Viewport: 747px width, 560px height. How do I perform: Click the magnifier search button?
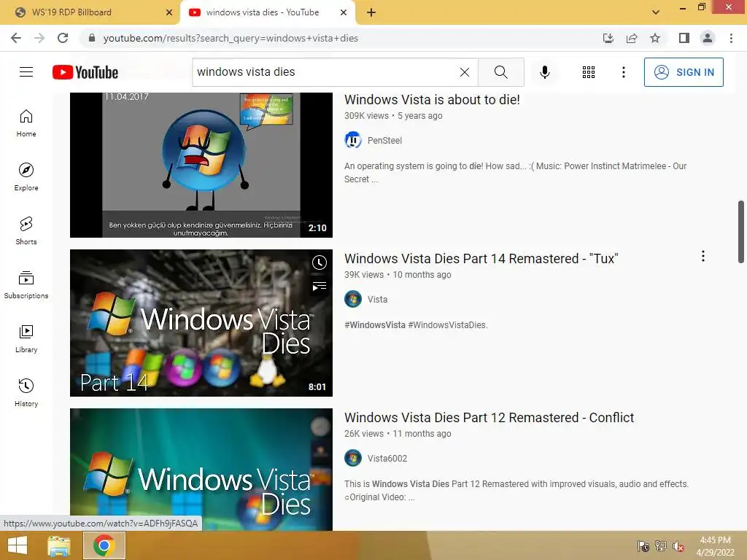point(500,72)
